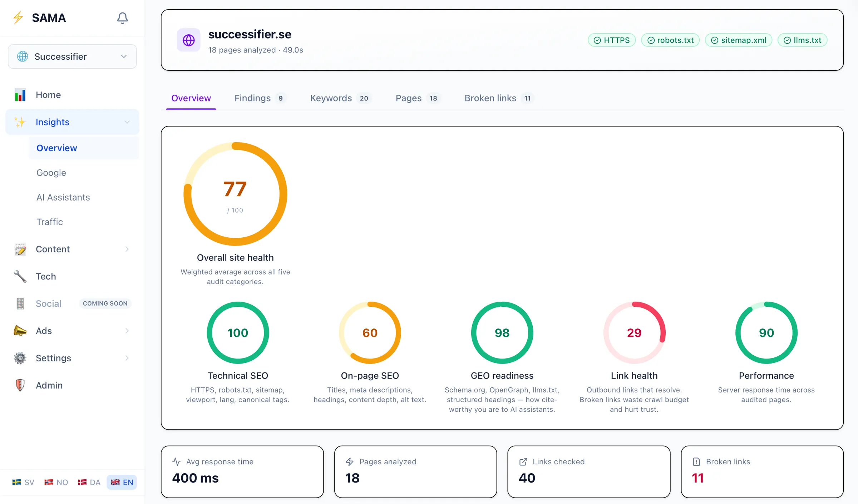
Task: Click the Insights sparkle icon
Action: click(x=20, y=122)
